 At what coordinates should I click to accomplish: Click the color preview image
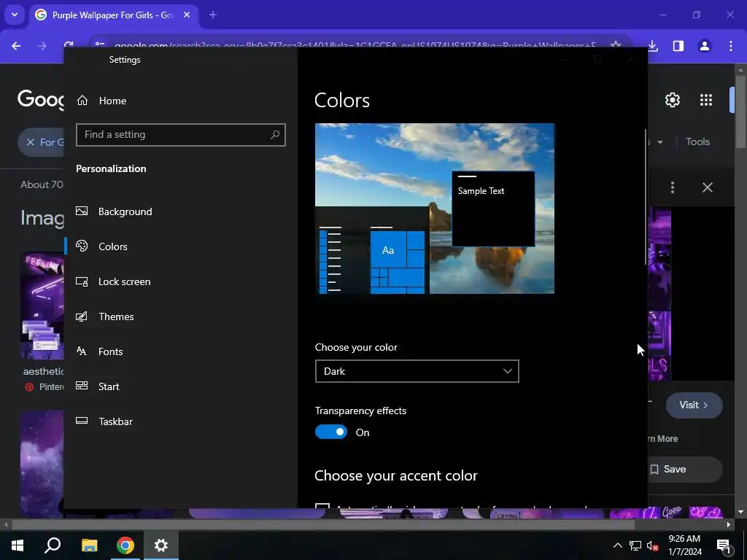(435, 209)
